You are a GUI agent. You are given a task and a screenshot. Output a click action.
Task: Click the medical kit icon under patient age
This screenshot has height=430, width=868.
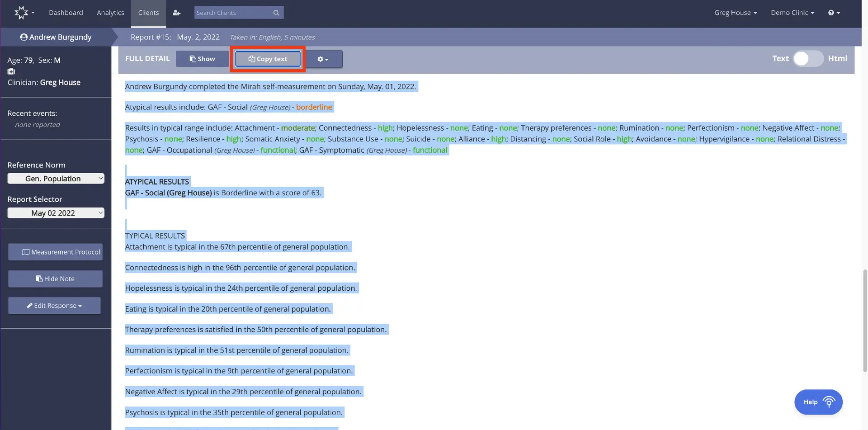[x=10, y=71]
